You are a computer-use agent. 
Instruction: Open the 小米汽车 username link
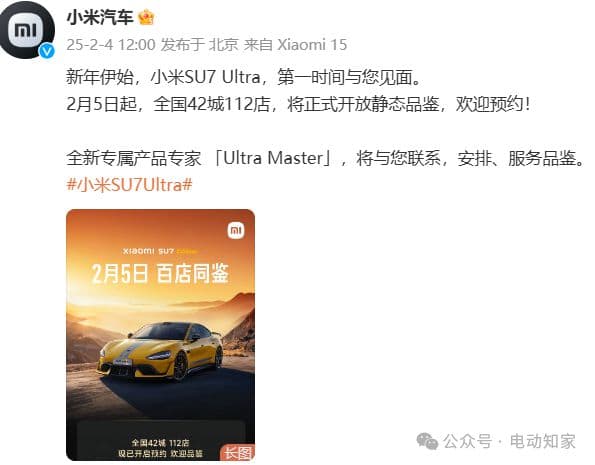pos(100,17)
